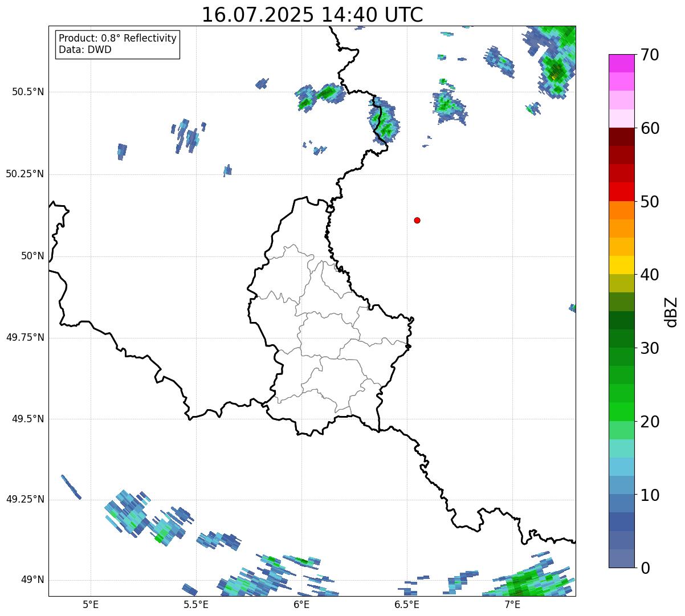Click the bright red colorbar swatch
This screenshot has height=616, width=685.
click(621, 191)
